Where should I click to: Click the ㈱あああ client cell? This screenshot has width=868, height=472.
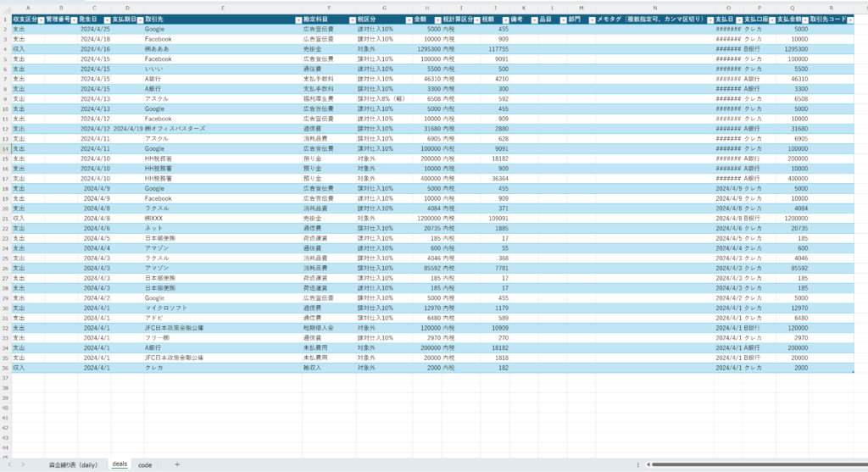click(x=223, y=49)
